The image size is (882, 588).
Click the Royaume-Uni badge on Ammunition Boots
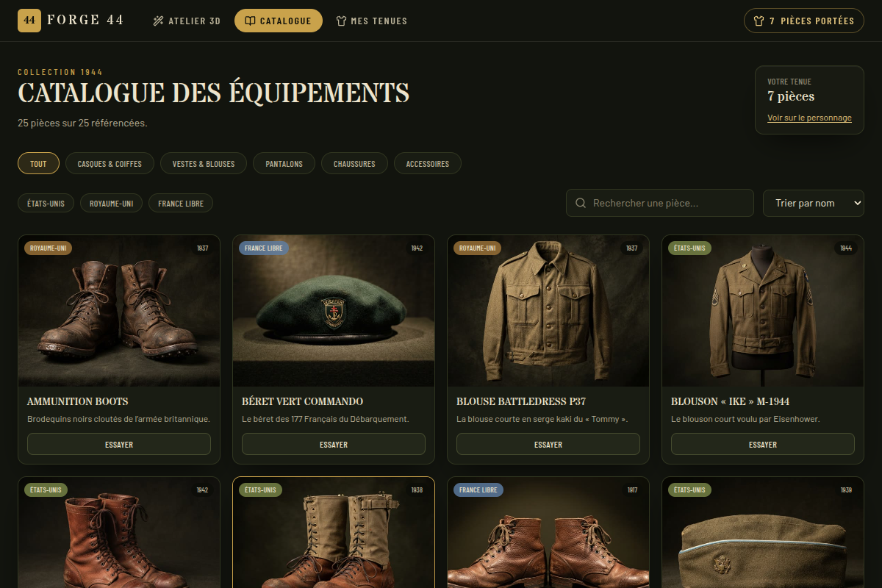tap(48, 248)
